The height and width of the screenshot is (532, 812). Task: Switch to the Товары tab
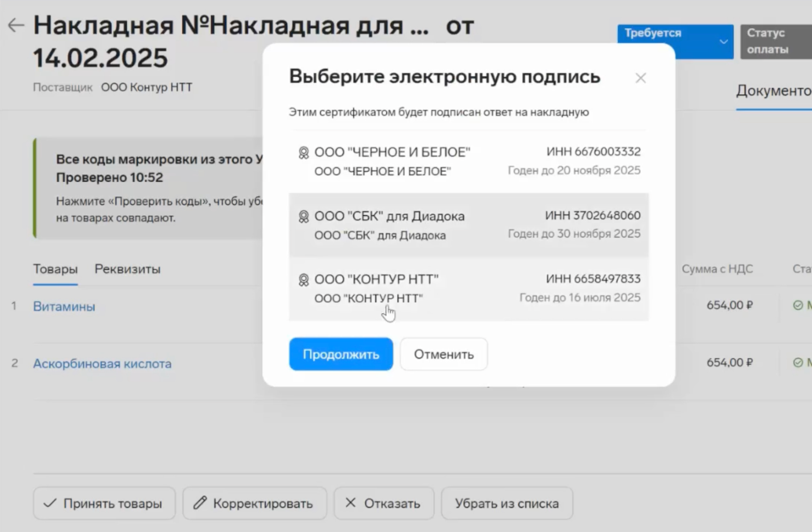tap(55, 269)
